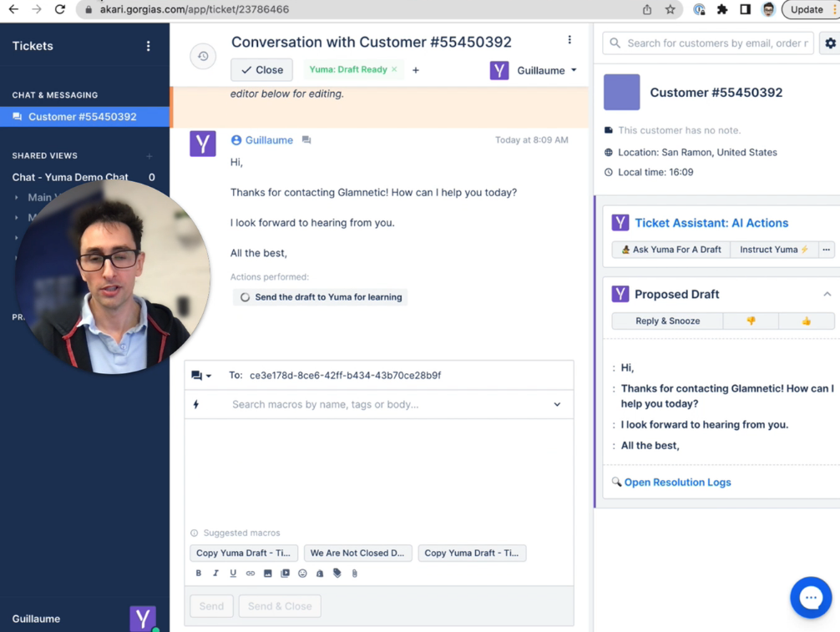Expand the macro search dropdown chevron
The image size is (840, 632).
point(557,404)
